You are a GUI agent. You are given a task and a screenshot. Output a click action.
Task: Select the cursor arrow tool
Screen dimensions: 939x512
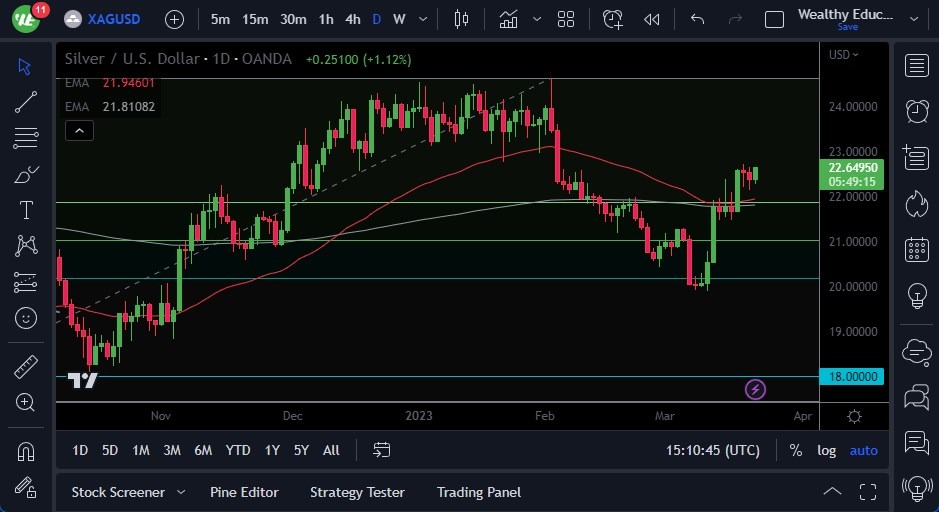tap(25, 66)
